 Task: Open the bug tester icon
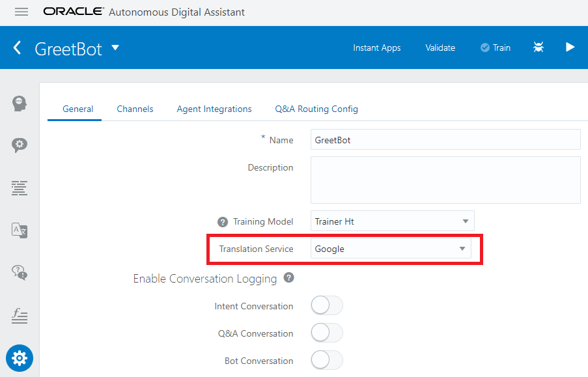click(539, 48)
